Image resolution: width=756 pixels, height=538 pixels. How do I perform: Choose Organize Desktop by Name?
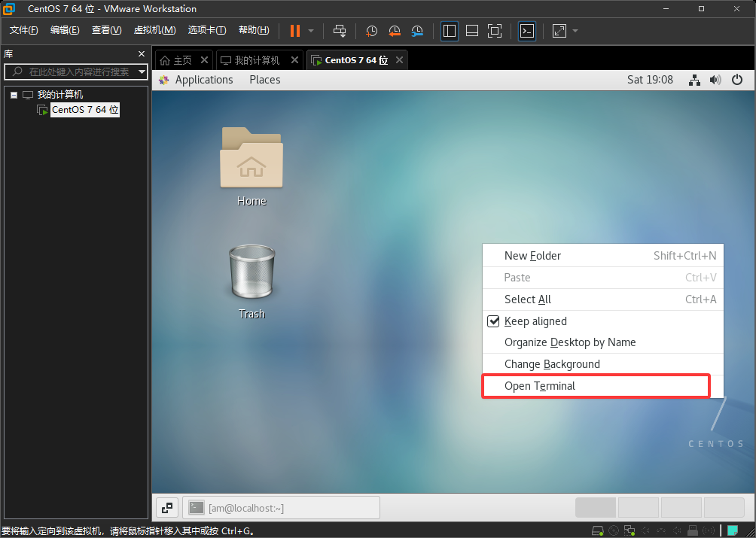tap(602, 342)
